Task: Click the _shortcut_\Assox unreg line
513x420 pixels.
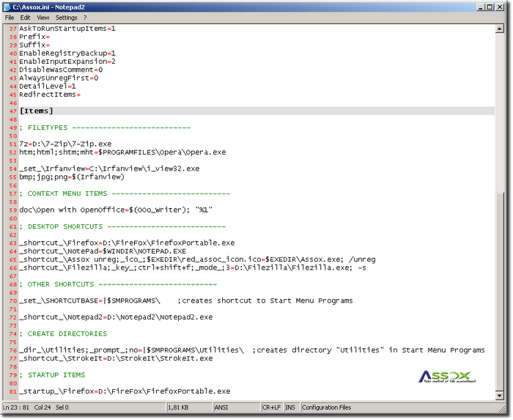Action: 197,259
